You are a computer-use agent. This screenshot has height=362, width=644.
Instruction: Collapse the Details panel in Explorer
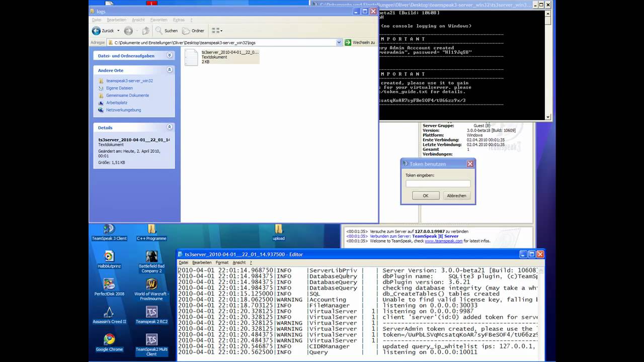point(170,127)
